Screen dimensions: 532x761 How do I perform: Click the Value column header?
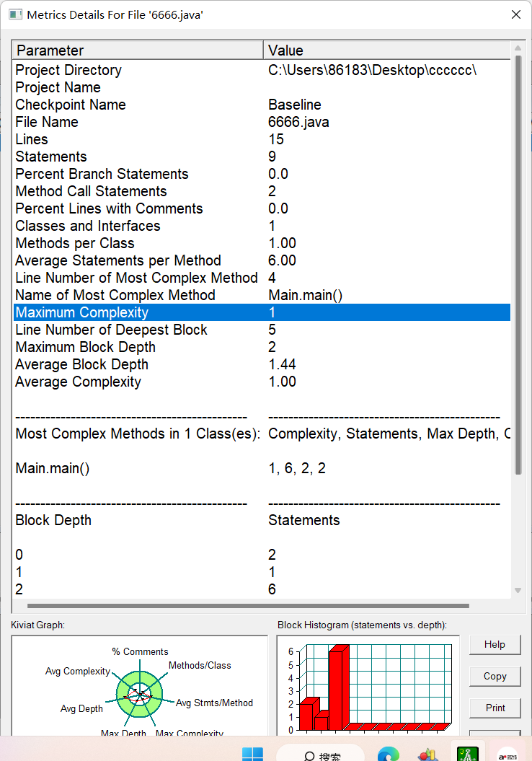(386, 50)
